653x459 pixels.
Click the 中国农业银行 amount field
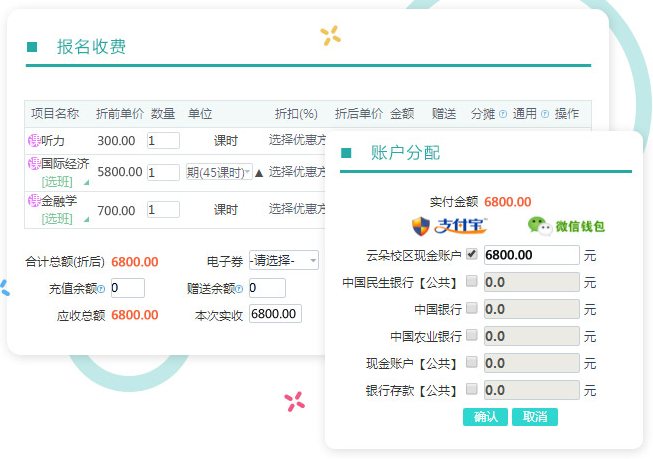click(531, 336)
